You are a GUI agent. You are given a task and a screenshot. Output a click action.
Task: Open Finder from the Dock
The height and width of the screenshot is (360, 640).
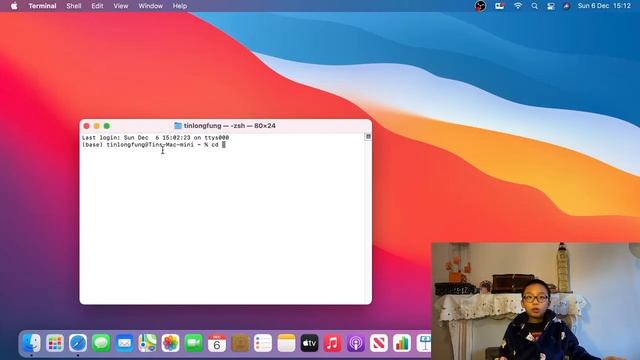click(31, 343)
